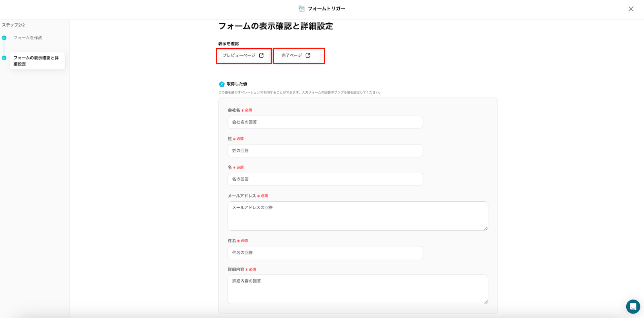Grab the resize handle of メールアドレス textarea
The height and width of the screenshot is (318, 644).
486,228
